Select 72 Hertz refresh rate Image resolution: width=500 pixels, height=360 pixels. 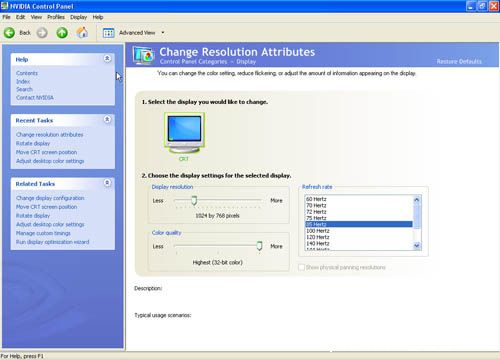point(359,212)
